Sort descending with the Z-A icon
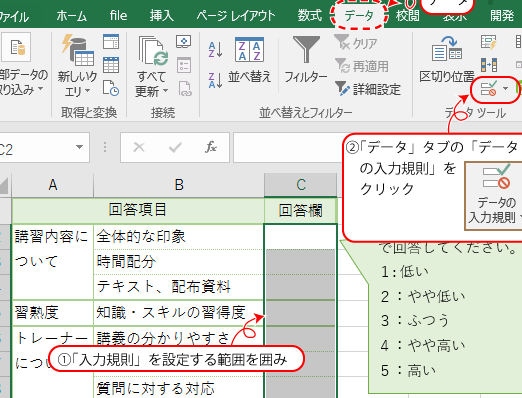Viewport: 522px width, 398px height. [x=215, y=81]
